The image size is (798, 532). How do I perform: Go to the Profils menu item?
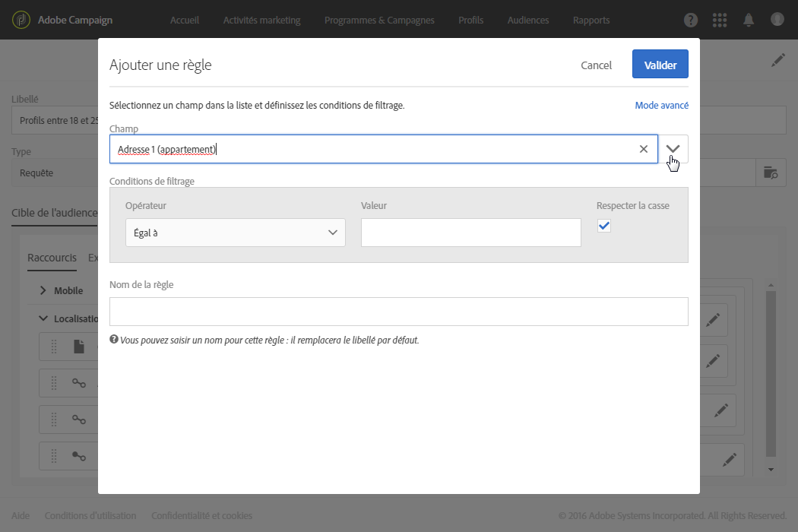[x=470, y=20]
